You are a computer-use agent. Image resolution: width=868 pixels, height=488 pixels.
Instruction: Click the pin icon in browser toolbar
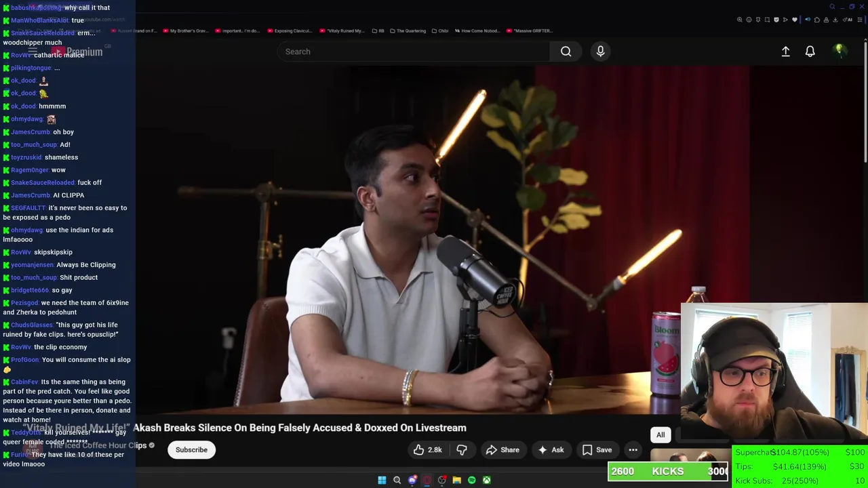(x=758, y=20)
